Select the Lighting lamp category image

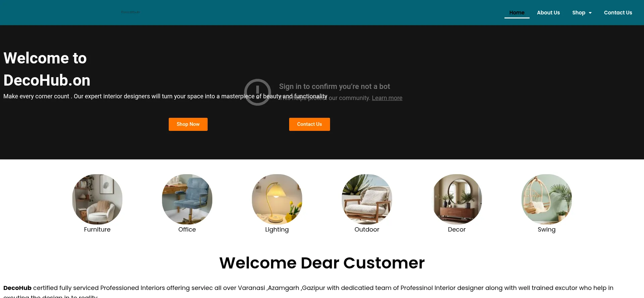[x=277, y=199]
